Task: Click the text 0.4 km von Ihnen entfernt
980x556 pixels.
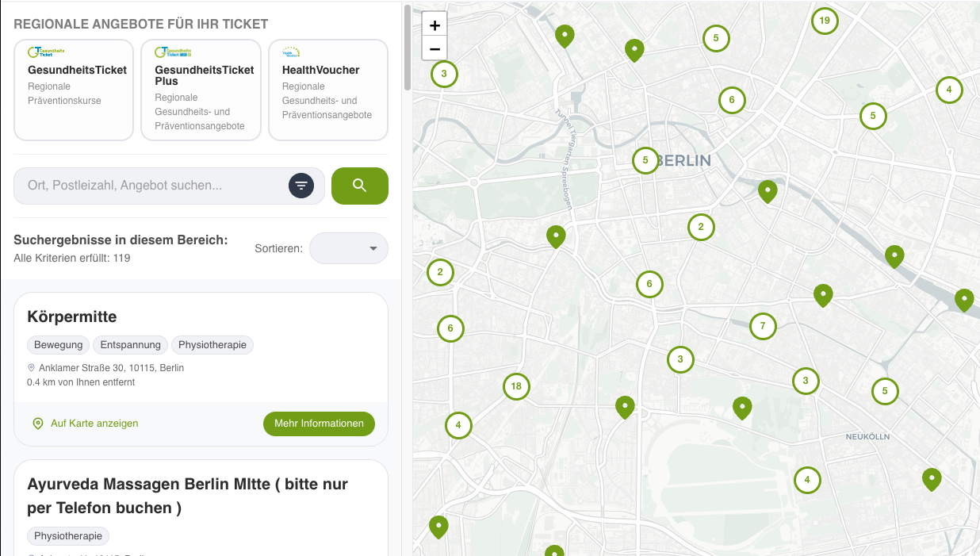Action: coord(81,382)
